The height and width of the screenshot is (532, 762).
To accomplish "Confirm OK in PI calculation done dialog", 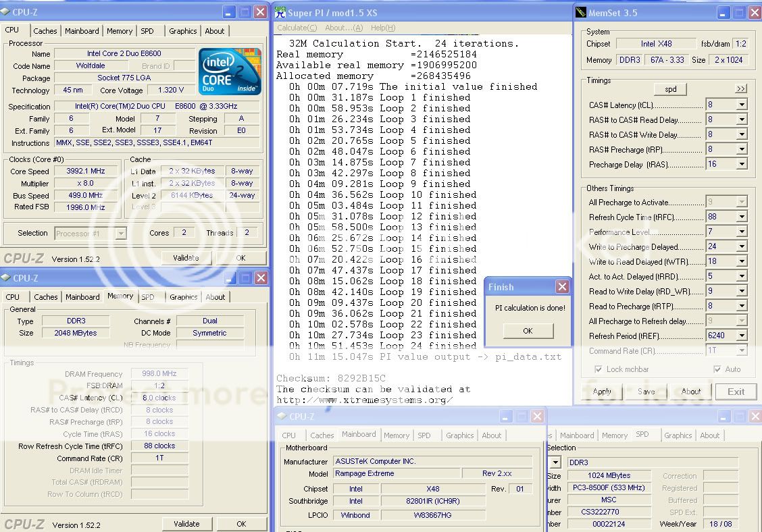I will (528, 331).
